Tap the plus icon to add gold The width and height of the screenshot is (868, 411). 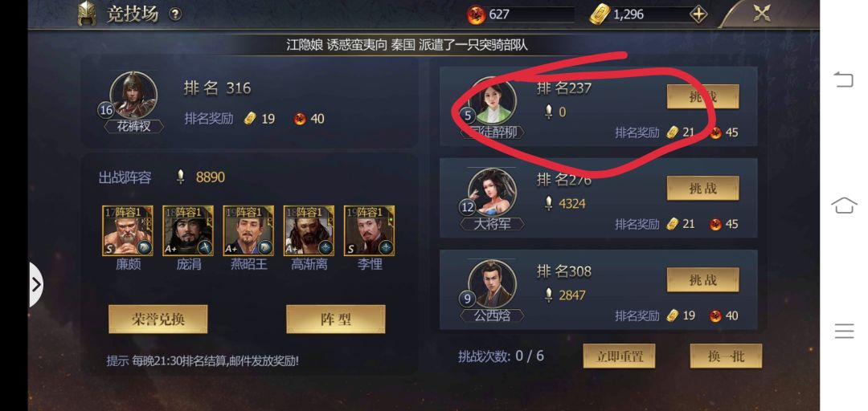pyautogui.click(x=698, y=15)
